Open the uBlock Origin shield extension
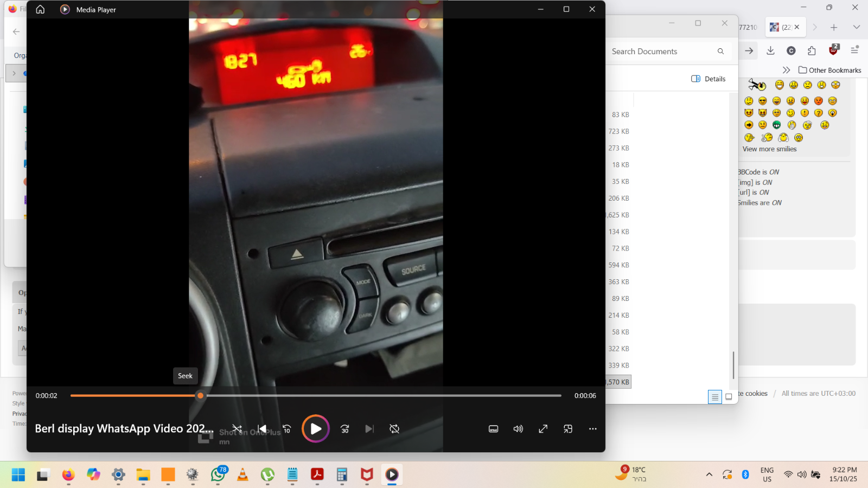 point(833,50)
